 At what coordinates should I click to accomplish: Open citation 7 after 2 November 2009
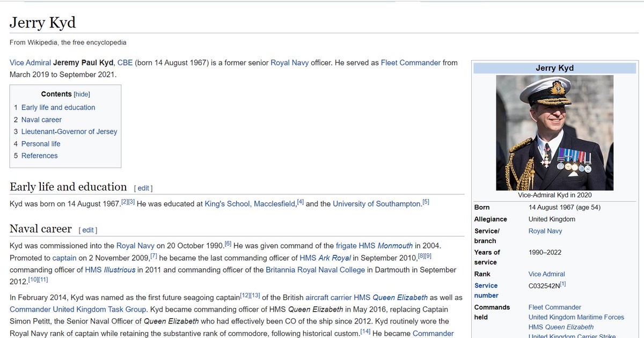click(153, 256)
